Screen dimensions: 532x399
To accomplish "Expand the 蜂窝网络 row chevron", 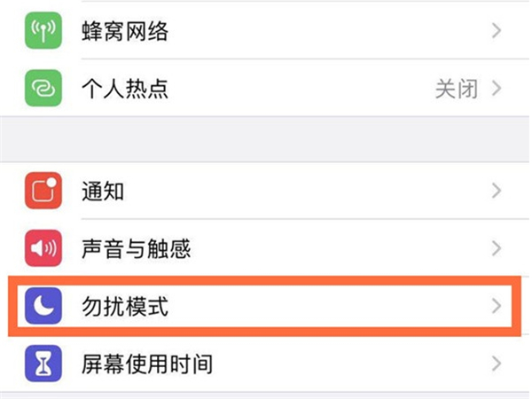I will (497, 33).
